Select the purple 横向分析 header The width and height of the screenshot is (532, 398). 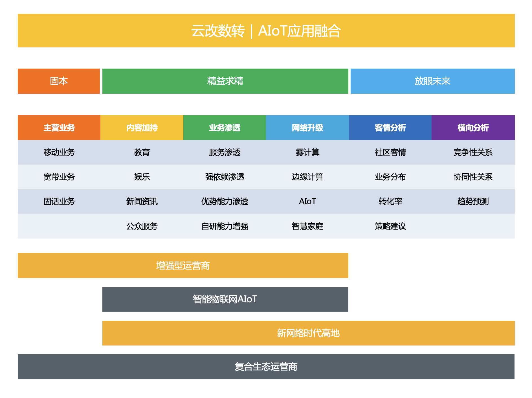click(473, 128)
